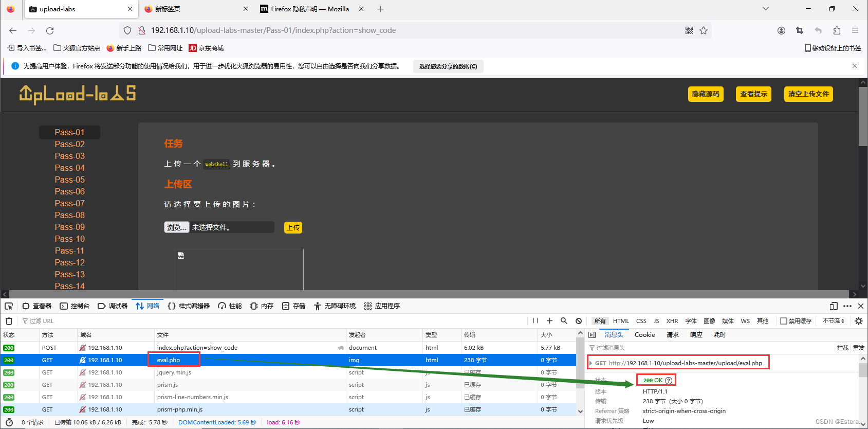Image resolution: width=868 pixels, height=429 pixels.
Task: Click the clear uploaded files button
Action: click(x=808, y=94)
